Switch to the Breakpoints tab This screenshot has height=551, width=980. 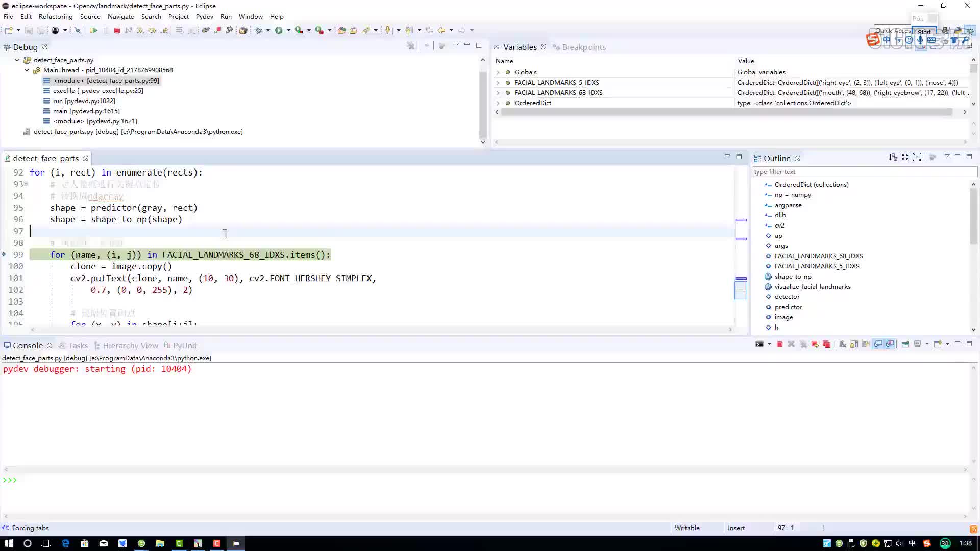579,47
